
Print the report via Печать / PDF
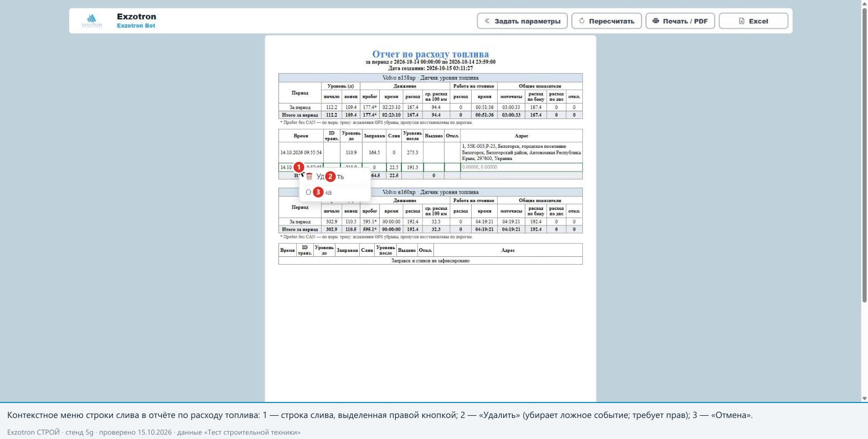pos(680,21)
